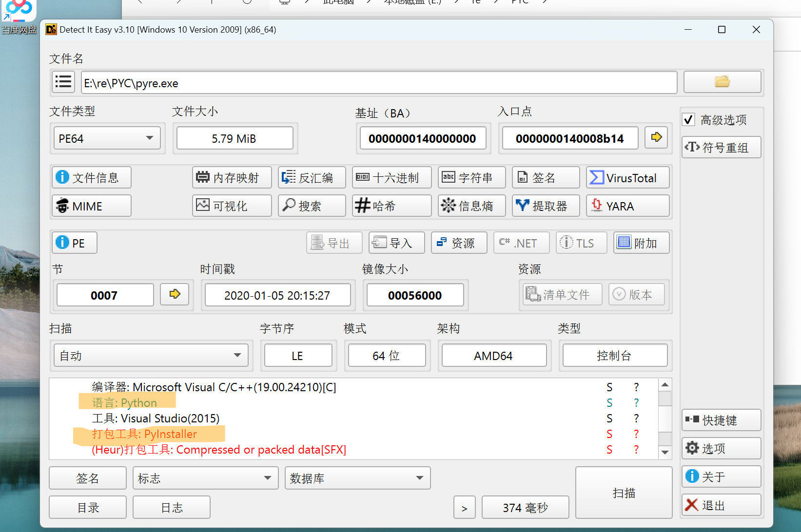The height and width of the screenshot is (532, 801).
Task: Open the 目录 directory button
Action: [88, 507]
